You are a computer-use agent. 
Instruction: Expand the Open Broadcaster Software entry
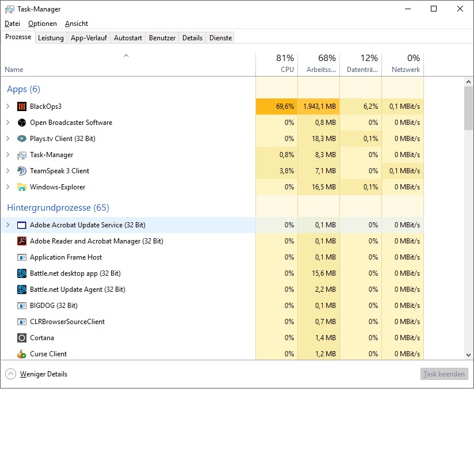(x=8, y=123)
